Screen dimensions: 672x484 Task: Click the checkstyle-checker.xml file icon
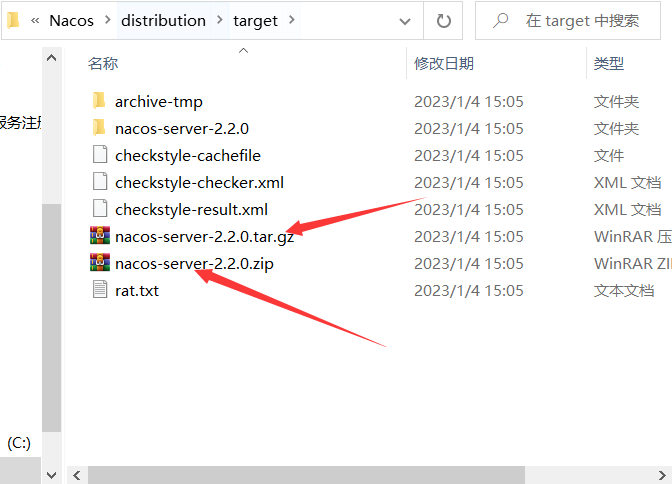(100, 182)
